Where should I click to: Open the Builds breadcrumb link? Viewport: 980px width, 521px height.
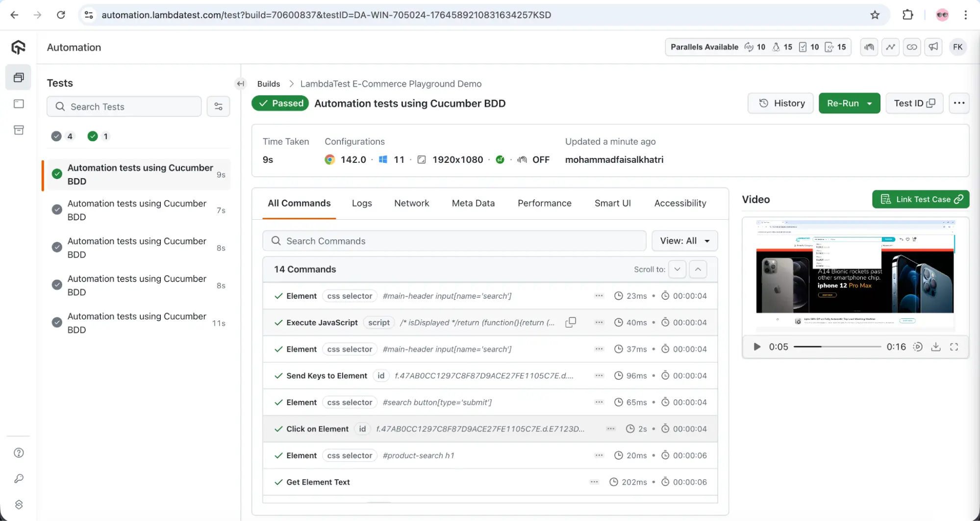pos(268,83)
